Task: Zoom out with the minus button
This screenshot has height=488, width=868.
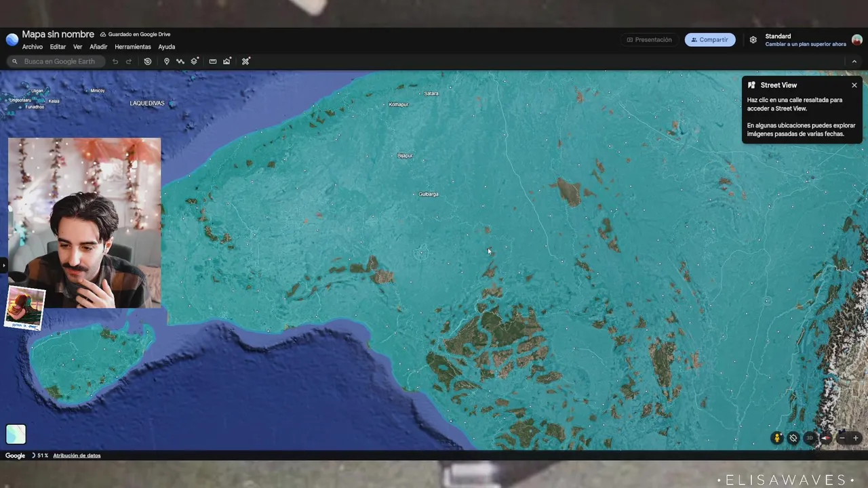Action: click(x=842, y=438)
